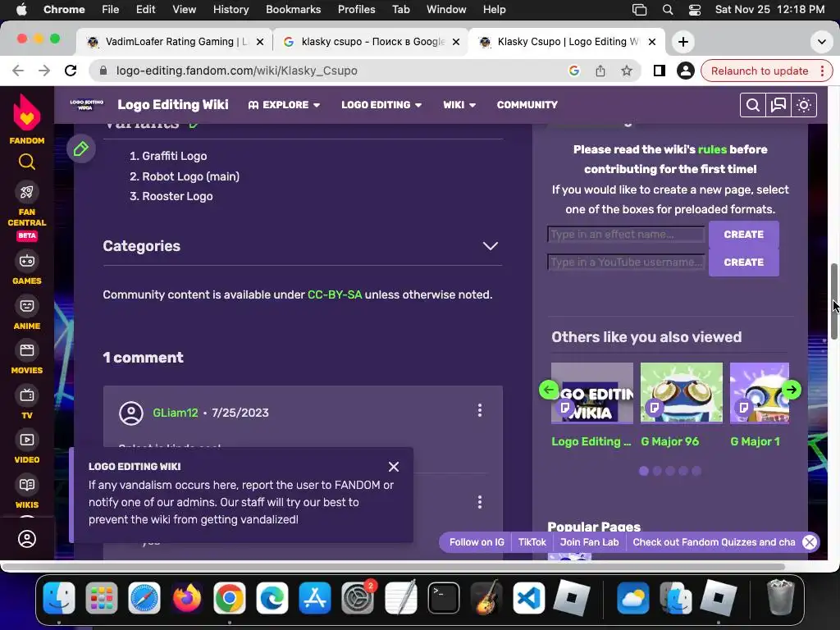
Task: Click the share page icon in address bar
Action: 600,71
